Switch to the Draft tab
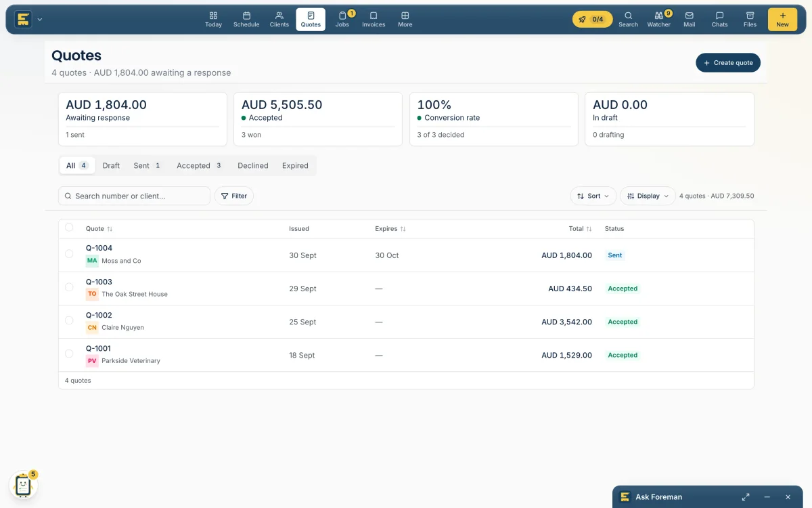This screenshot has width=812, height=508. click(111, 165)
